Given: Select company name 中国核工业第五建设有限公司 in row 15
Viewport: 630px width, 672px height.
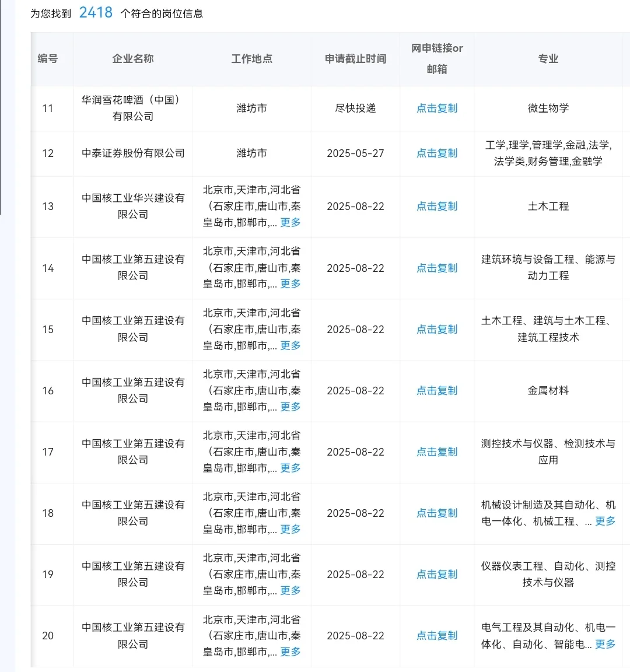Looking at the screenshot, I should click(132, 329).
